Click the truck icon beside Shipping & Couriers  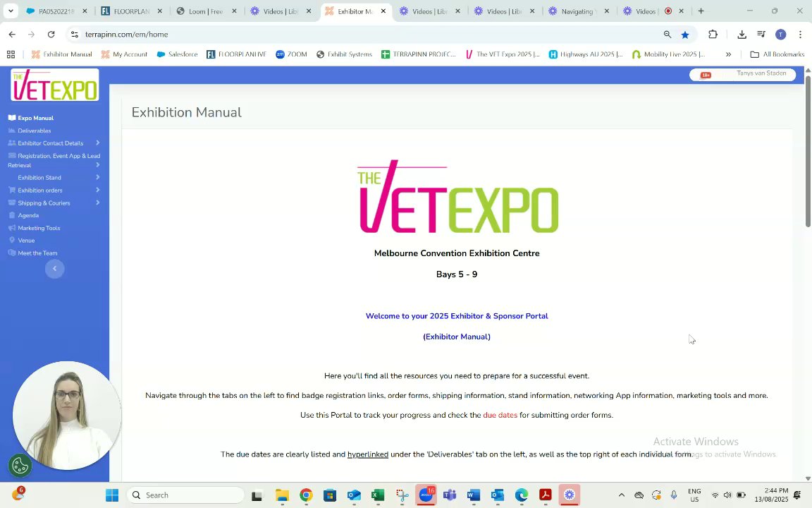point(12,202)
